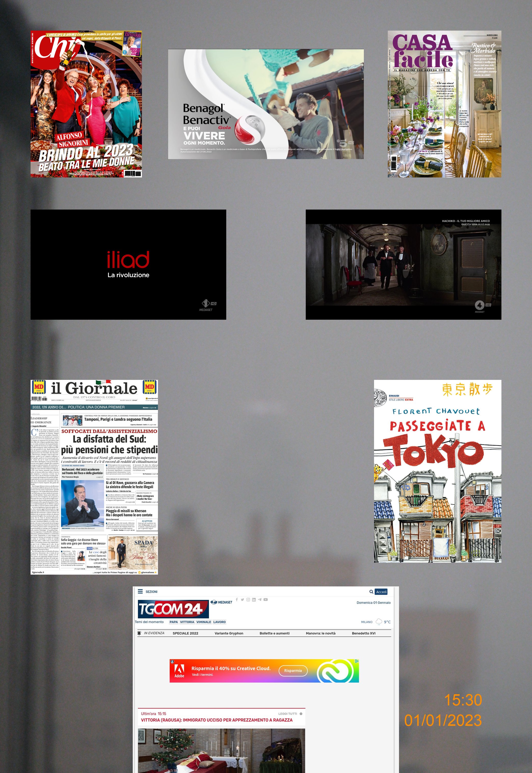Click the TGCOM24 logo
This screenshot has width=532, height=773.
tap(173, 609)
